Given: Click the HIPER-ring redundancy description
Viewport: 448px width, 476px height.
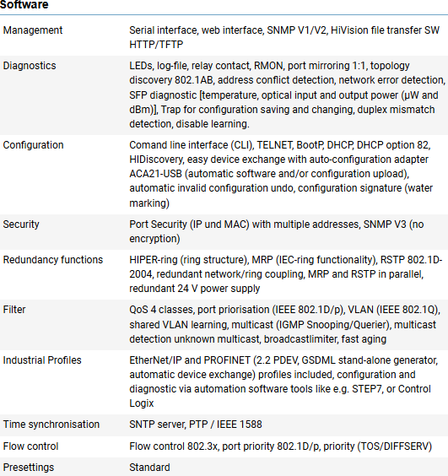Looking at the screenshot, I should (286, 273).
